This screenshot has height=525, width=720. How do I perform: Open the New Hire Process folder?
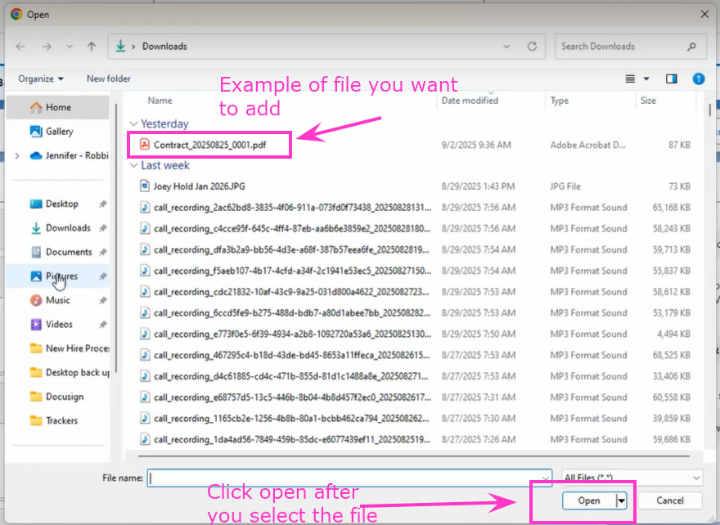coord(69,349)
